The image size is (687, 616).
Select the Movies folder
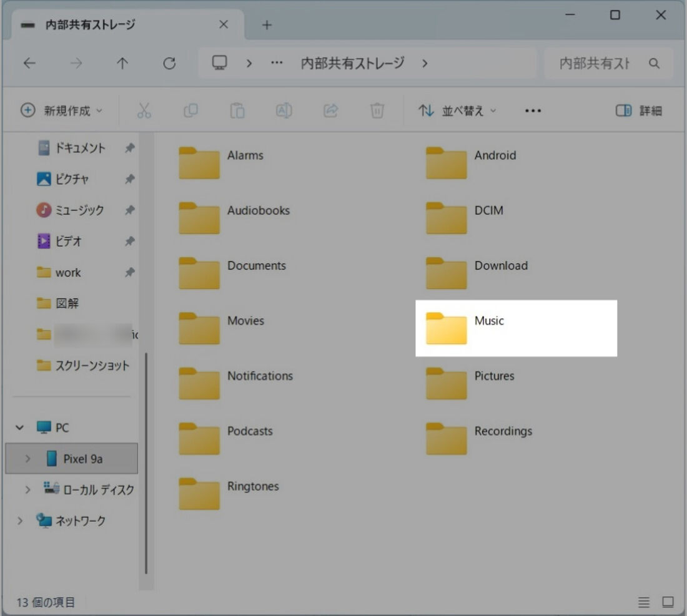(x=222, y=328)
